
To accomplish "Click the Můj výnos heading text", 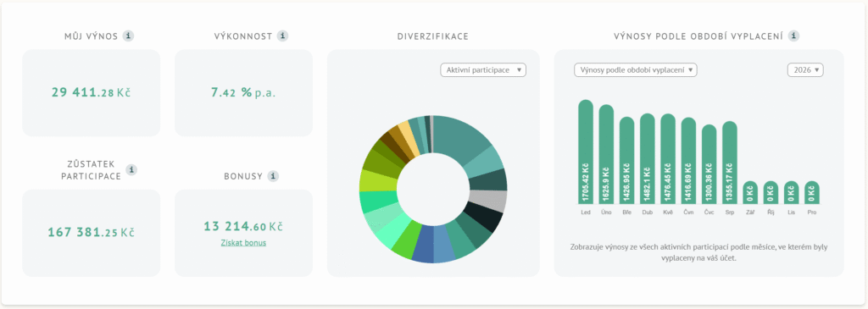I will [x=92, y=36].
